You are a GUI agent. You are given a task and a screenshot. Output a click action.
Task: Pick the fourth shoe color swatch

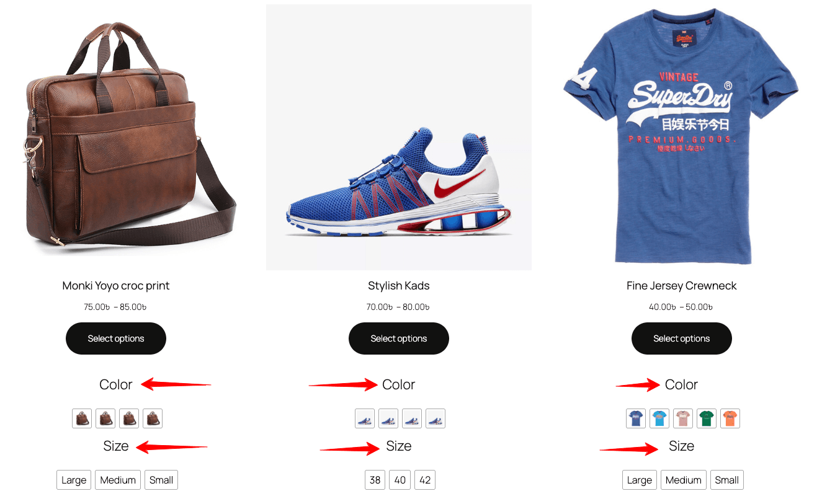click(x=435, y=418)
